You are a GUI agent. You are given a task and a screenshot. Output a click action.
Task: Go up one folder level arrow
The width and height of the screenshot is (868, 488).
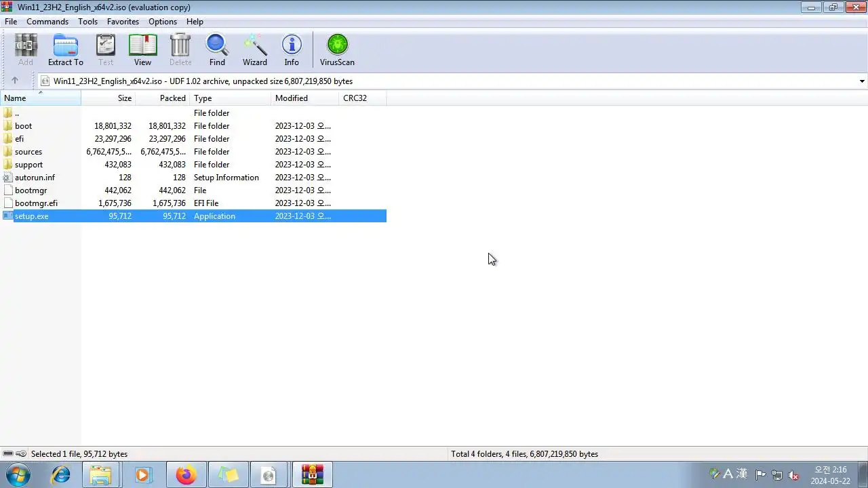pos(15,81)
